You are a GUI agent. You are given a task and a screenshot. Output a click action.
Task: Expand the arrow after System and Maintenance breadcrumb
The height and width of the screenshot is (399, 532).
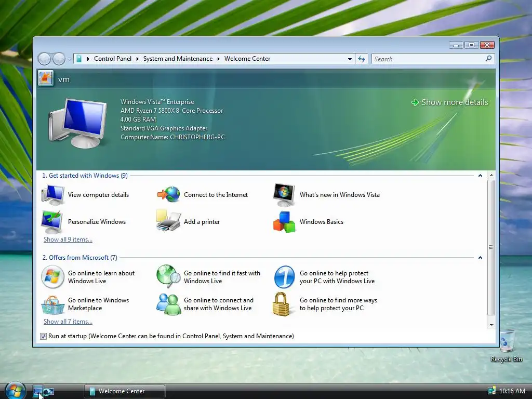point(219,59)
